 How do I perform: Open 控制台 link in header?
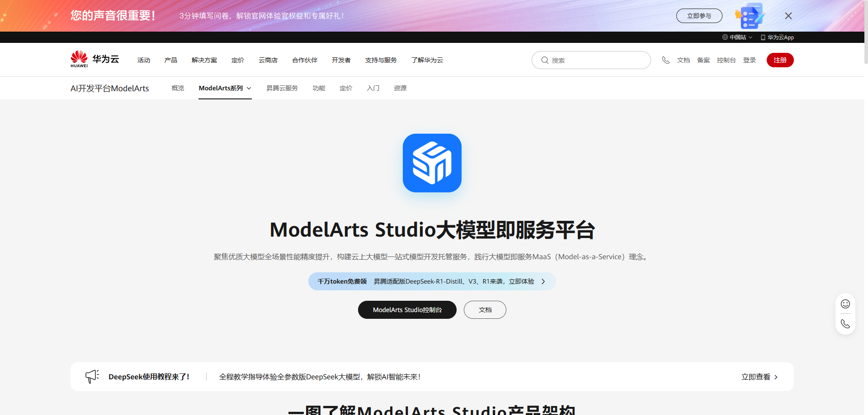(726, 60)
